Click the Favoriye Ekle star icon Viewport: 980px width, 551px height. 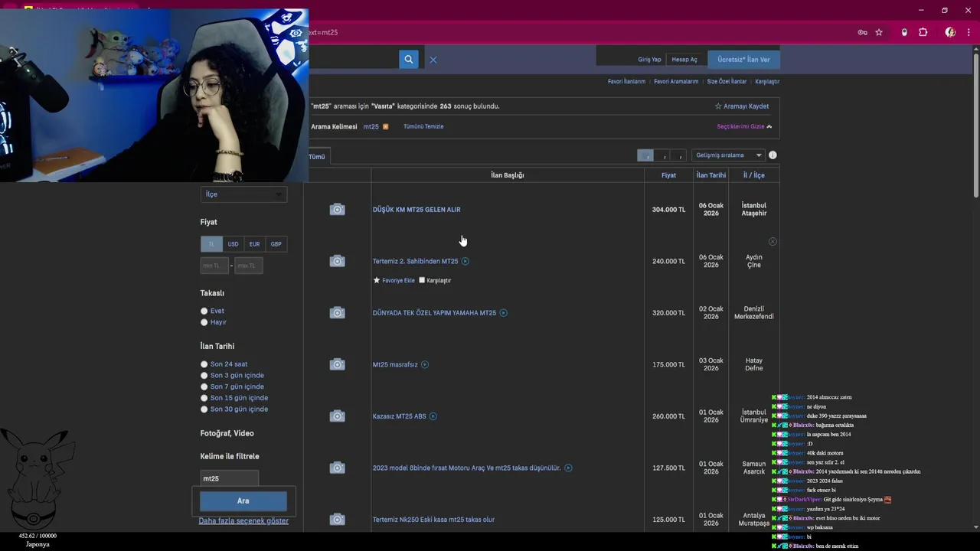click(376, 280)
